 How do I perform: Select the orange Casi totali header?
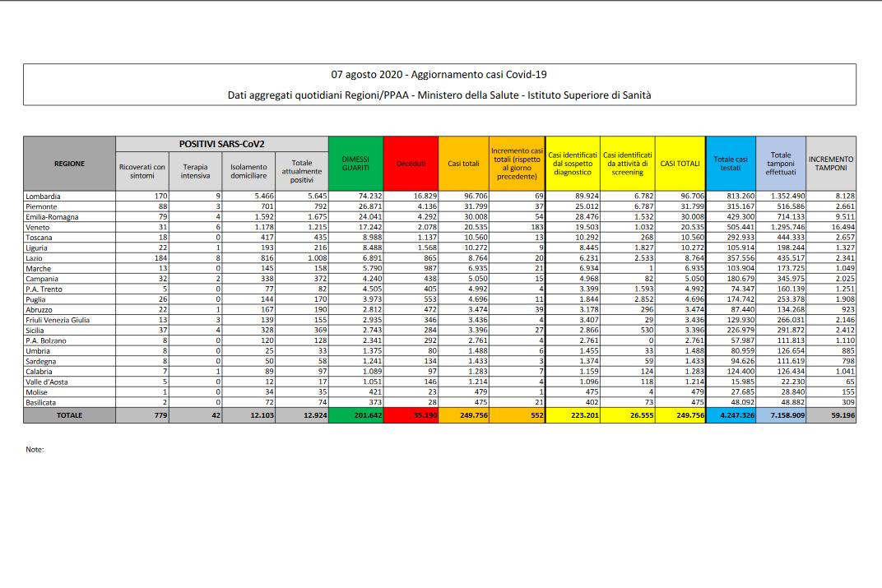click(463, 164)
